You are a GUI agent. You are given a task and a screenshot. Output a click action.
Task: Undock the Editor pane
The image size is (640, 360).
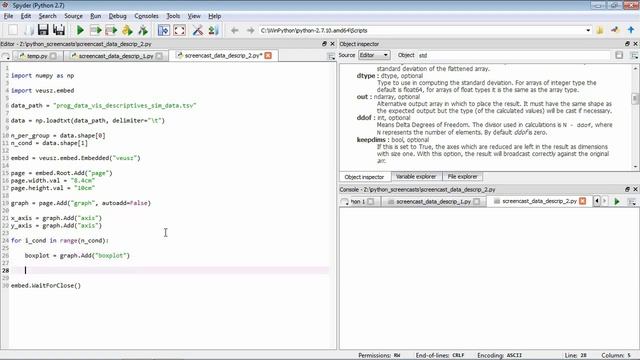tap(324, 44)
